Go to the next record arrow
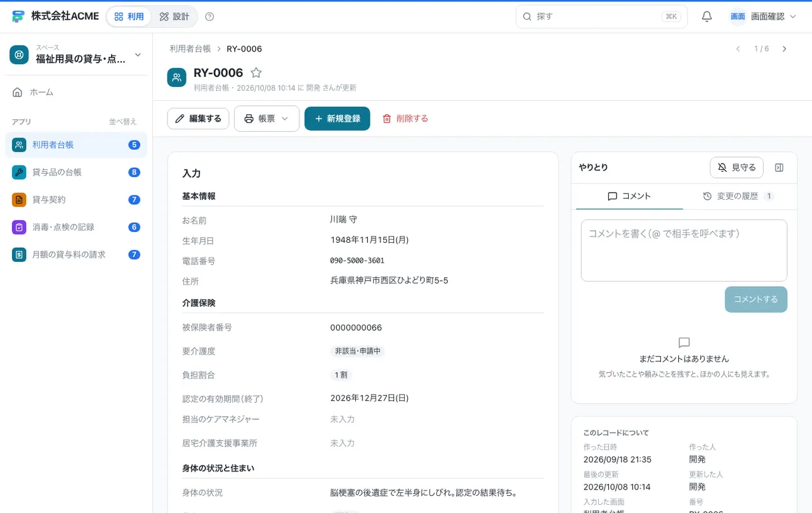This screenshot has width=812, height=513. (x=785, y=49)
